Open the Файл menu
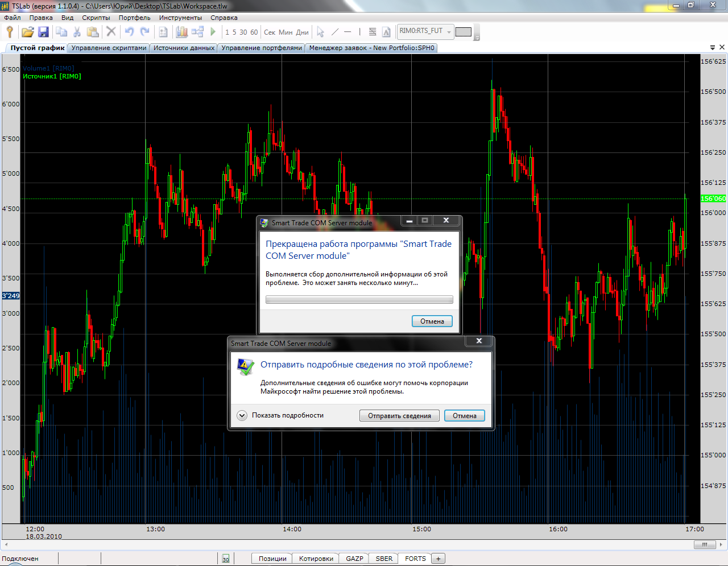 (x=13, y=18)
